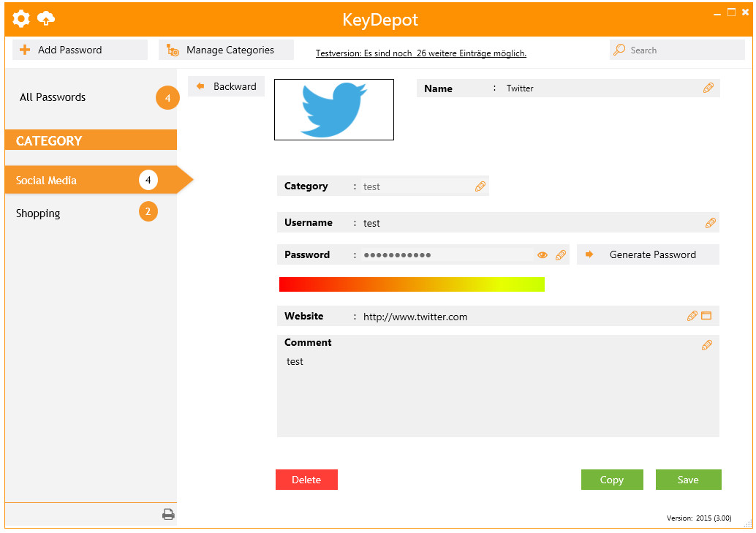Click the left arrow icon on Backward
756x533 pixels.
(200, 86)
